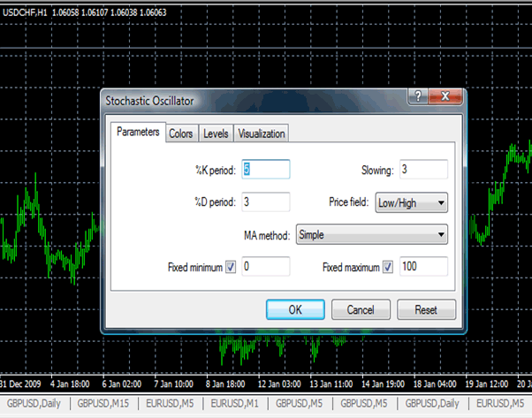This screenshot has height=418, width=532.
Task: Click the Slowing input field
Action: point(423,169)
